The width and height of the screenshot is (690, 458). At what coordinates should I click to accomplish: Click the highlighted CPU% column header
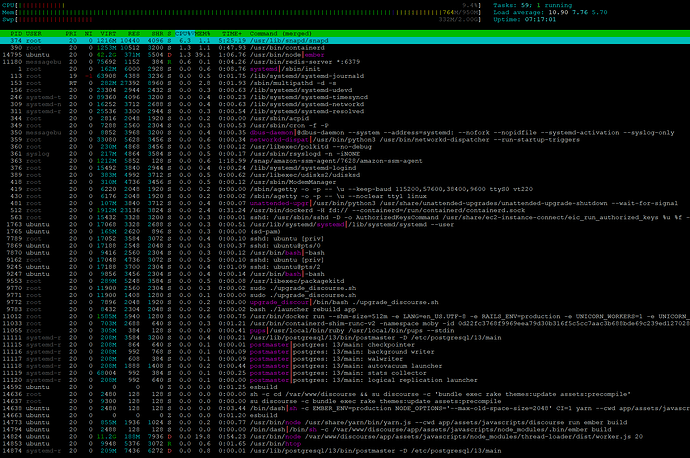[184, 33]
